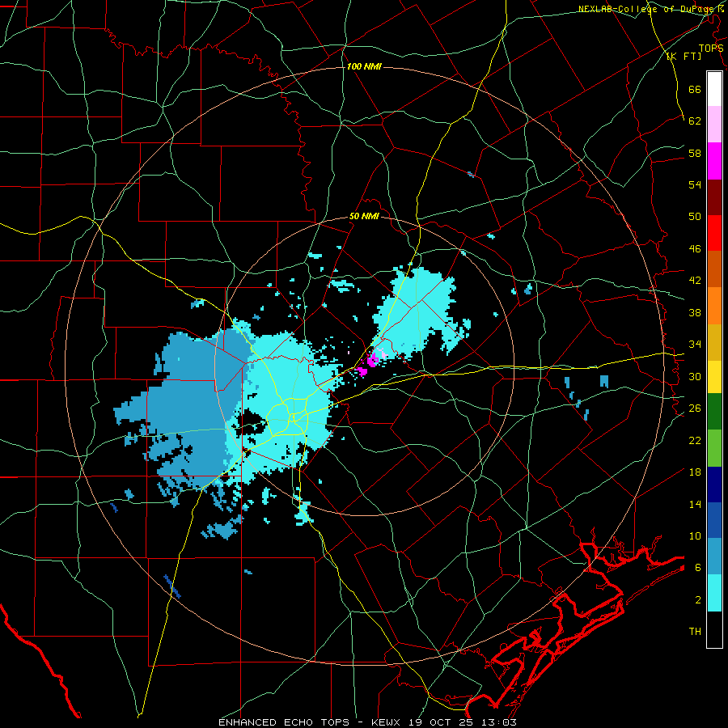Click the cyan 2-6 legend swatch

(714, 593)
